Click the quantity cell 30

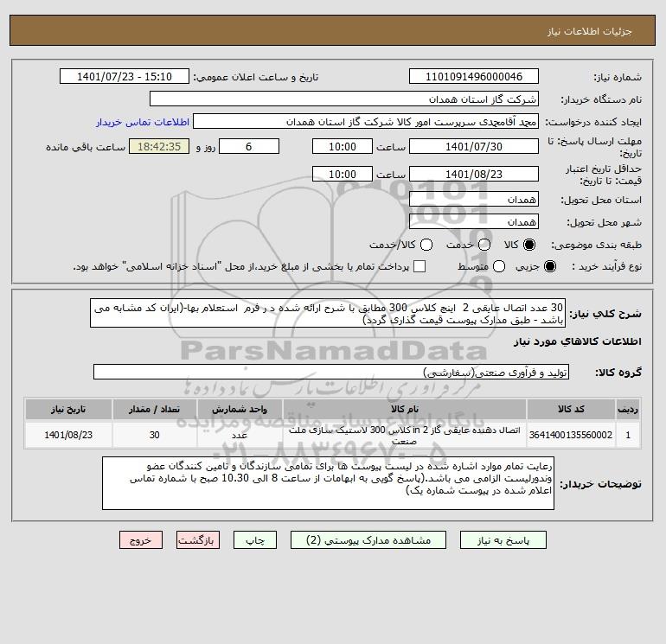154,435
